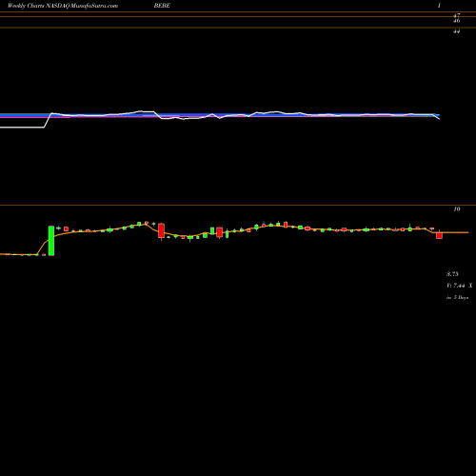Select the tall green breakout candlestick

point(51,241)
